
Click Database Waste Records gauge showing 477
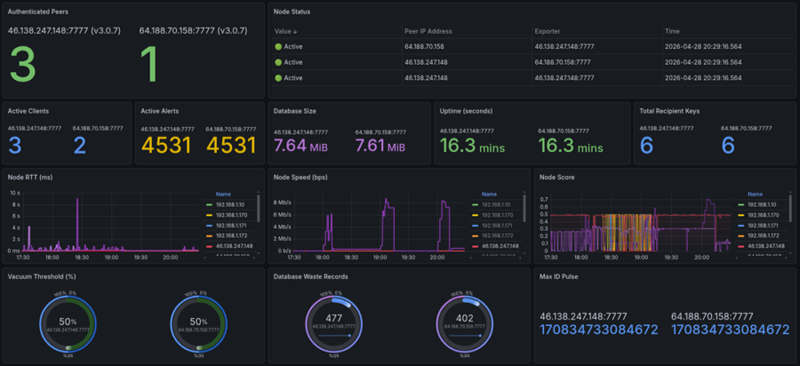pyautogui.click(x=334, y=325)
